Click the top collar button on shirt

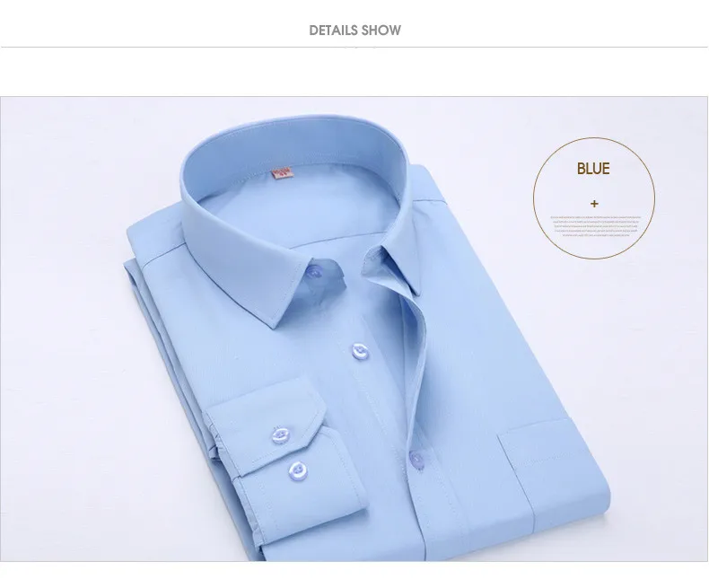pos(314,272)
